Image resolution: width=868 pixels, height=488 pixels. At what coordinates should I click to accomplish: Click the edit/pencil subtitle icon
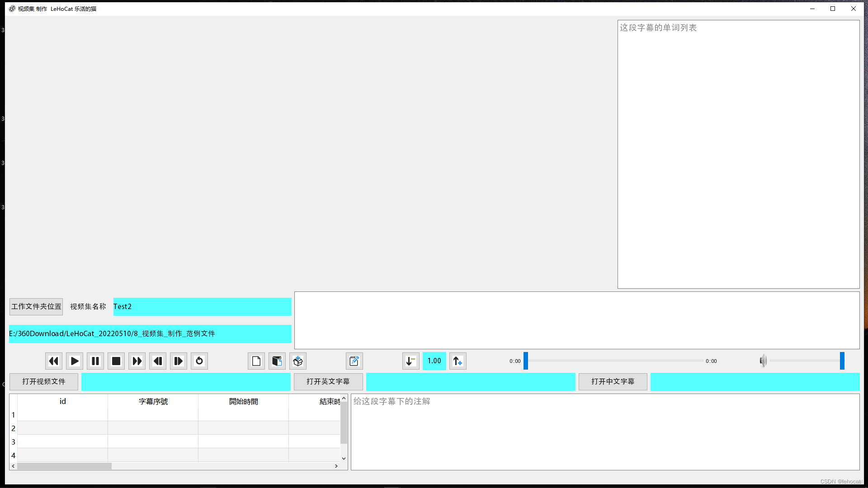[354, 361]
